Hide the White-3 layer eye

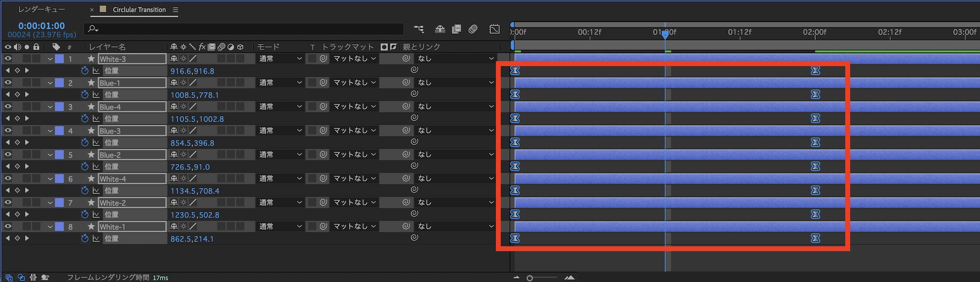[x=8, y=58]
